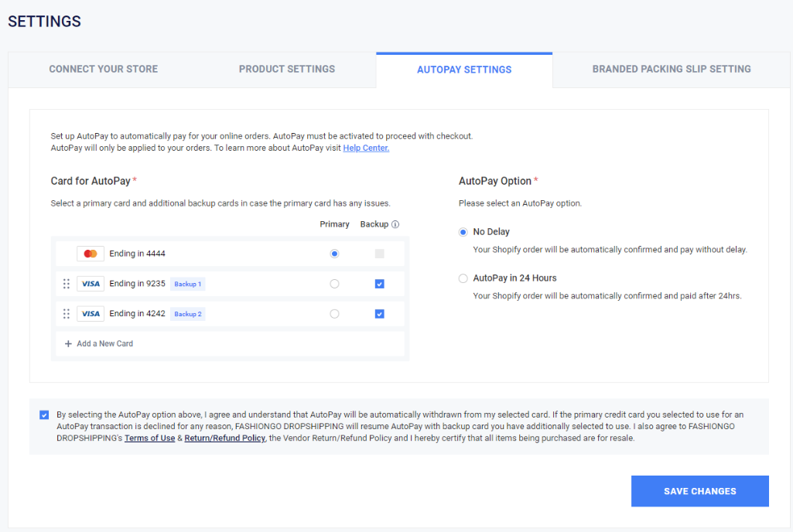Image resolution: width=793 pixels, height=532 pixels.
Task: Select the No Delay option
Action: 463,232
